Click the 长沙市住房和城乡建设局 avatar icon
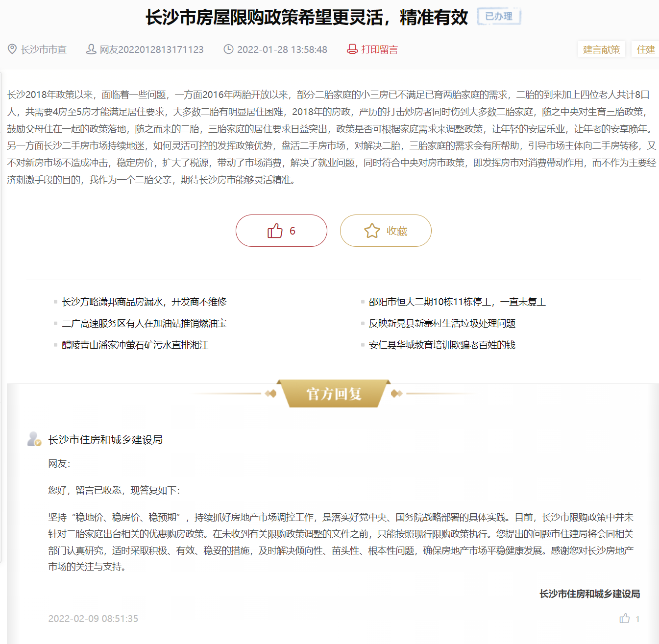This screenshot has width=659, height=644. (x=34, y=439)
